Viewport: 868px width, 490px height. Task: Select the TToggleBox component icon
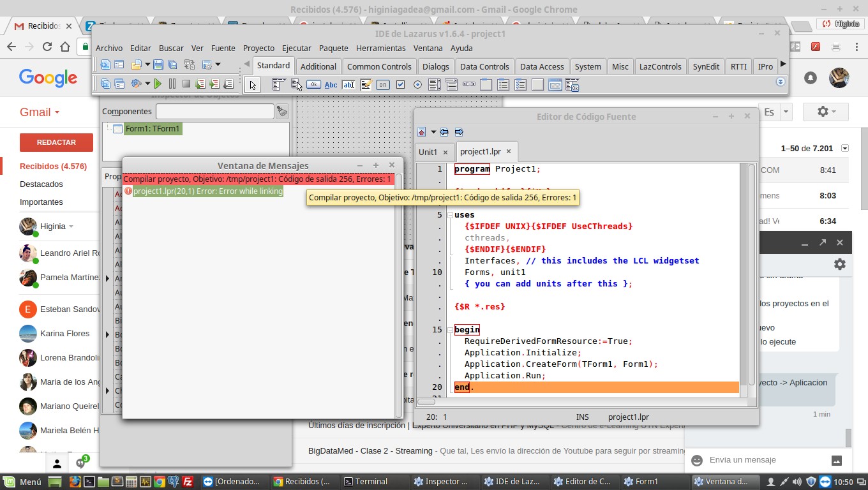(x=383, y=84)
